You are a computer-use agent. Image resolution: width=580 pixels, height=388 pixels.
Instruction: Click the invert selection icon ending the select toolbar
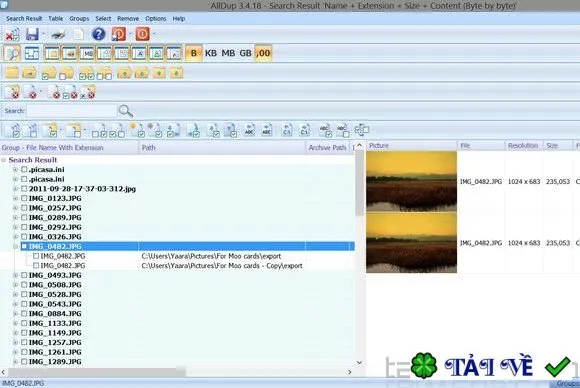(362, 129)
